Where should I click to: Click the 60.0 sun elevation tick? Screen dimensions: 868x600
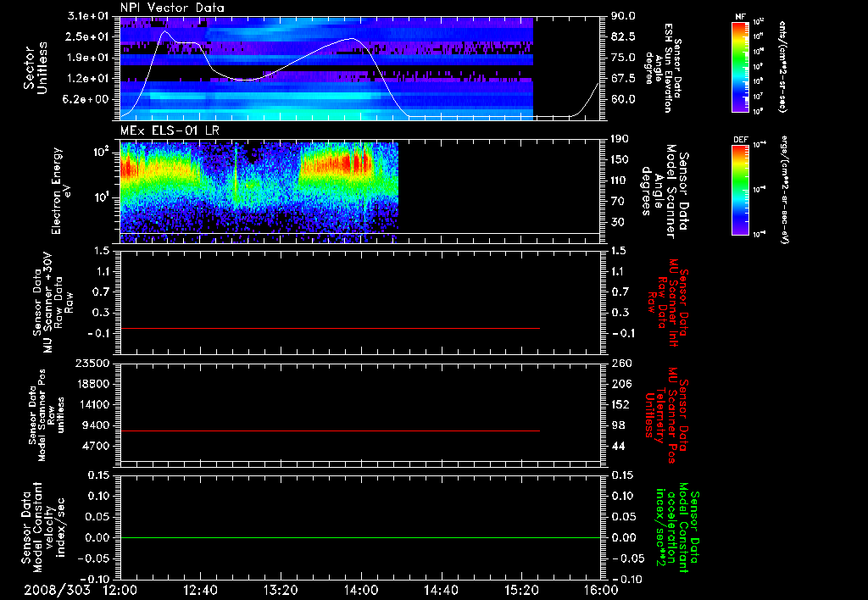tap(623, 100)
